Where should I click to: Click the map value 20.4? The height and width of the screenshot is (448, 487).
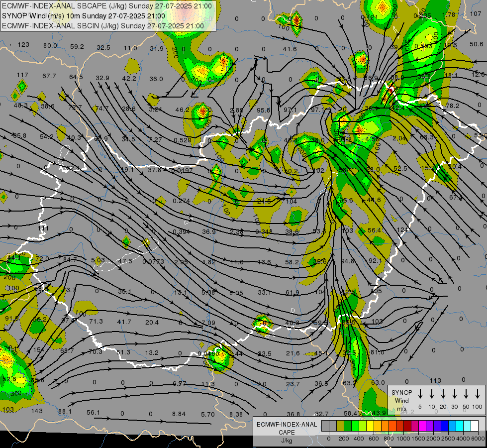tap(152, 323)
